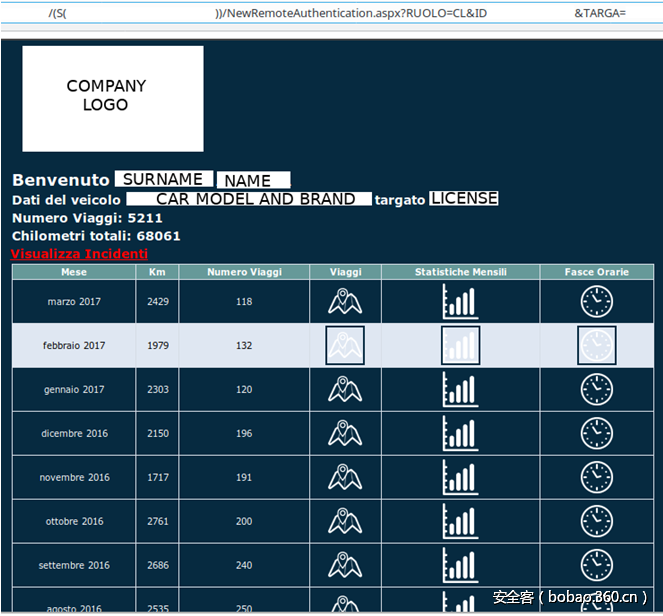
Task: View bar chart statistics for febbraio 2017
Action: pos(460,345)
